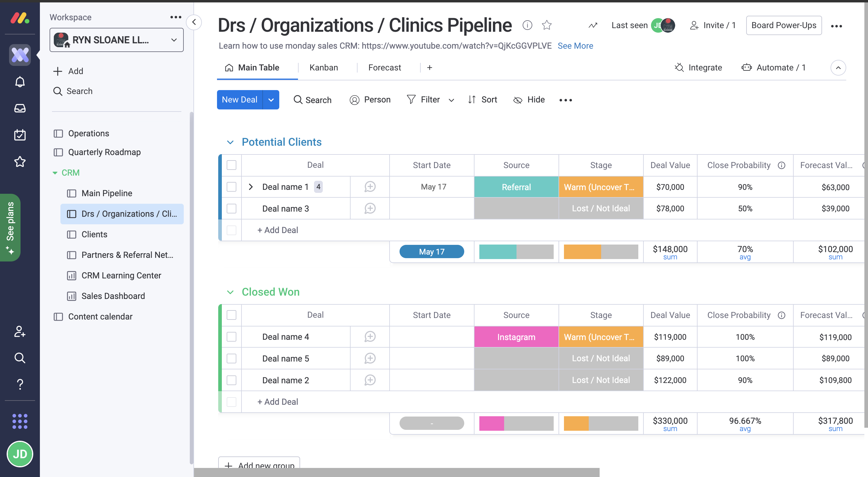Screen dimensions: 868x477
Task: Click the Board Power-Ups icon
Action: (x=785, y=25)
